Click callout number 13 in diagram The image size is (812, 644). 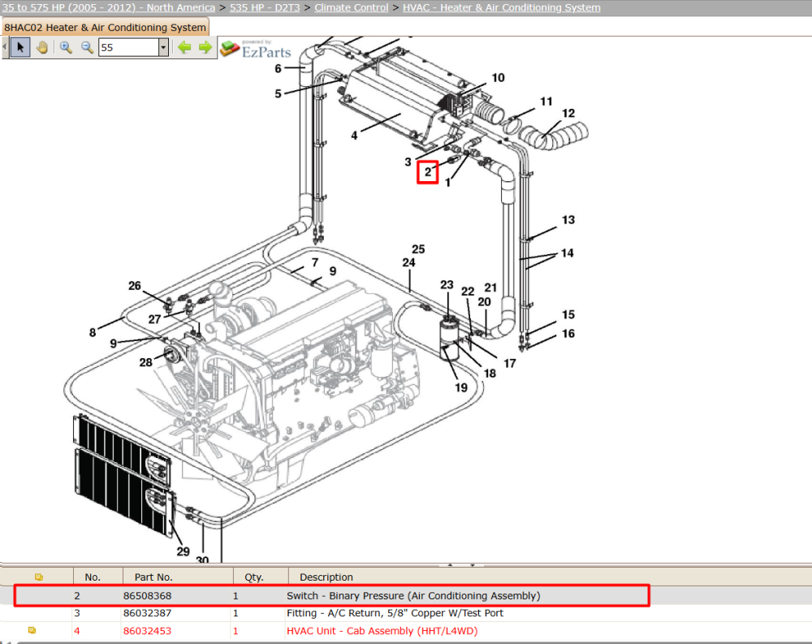click(x=568, y=220)
